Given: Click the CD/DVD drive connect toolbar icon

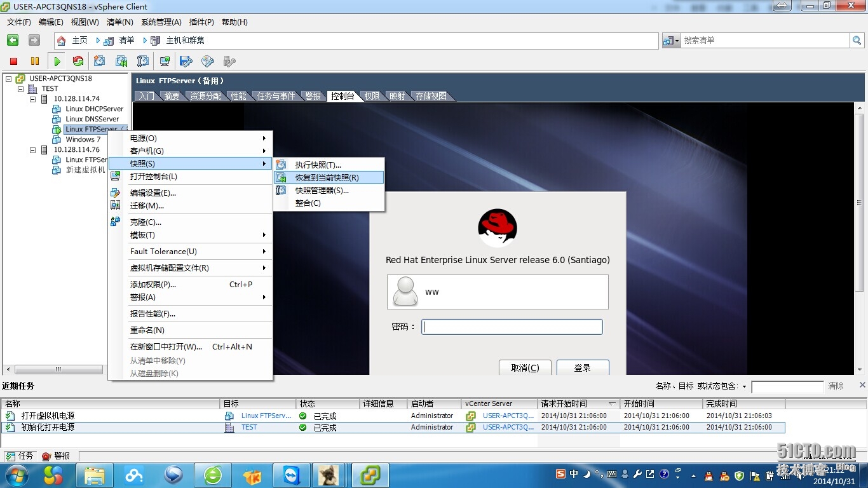Looking at the screenshot, I should point(208,61).
